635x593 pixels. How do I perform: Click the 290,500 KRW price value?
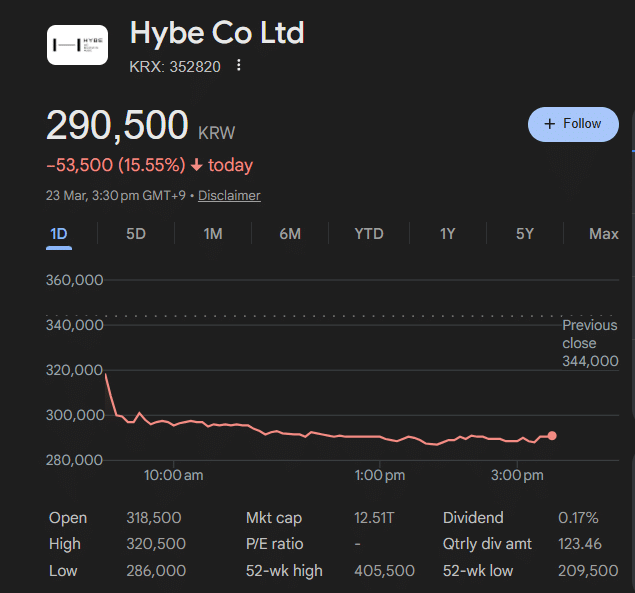click(x=118, y=126)
